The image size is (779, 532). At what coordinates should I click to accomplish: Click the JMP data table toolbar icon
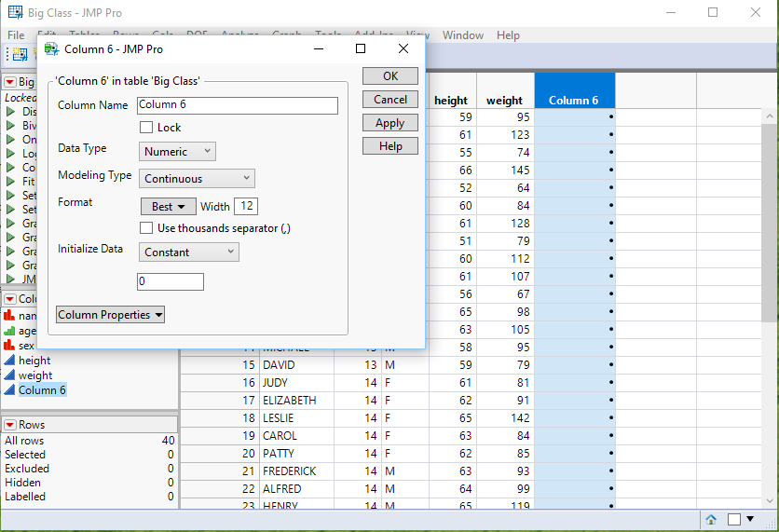point(20,54)
